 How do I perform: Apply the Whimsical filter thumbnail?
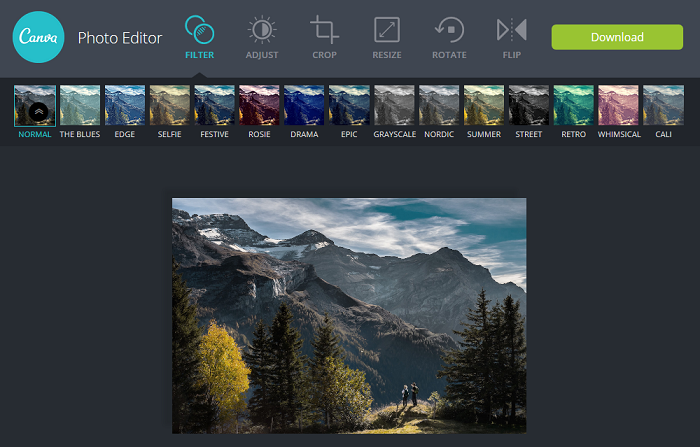click(618, 105)
